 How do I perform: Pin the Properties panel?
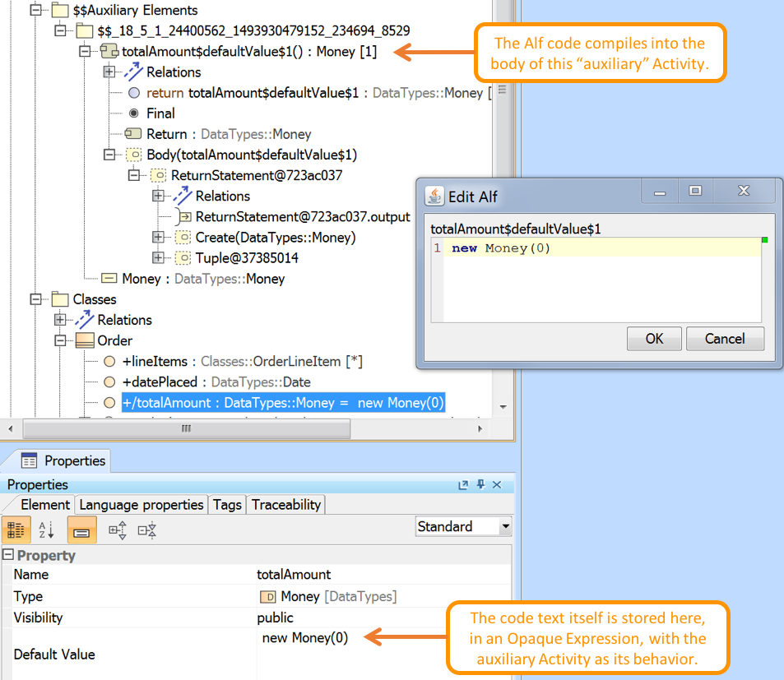(x=480, y=485)
